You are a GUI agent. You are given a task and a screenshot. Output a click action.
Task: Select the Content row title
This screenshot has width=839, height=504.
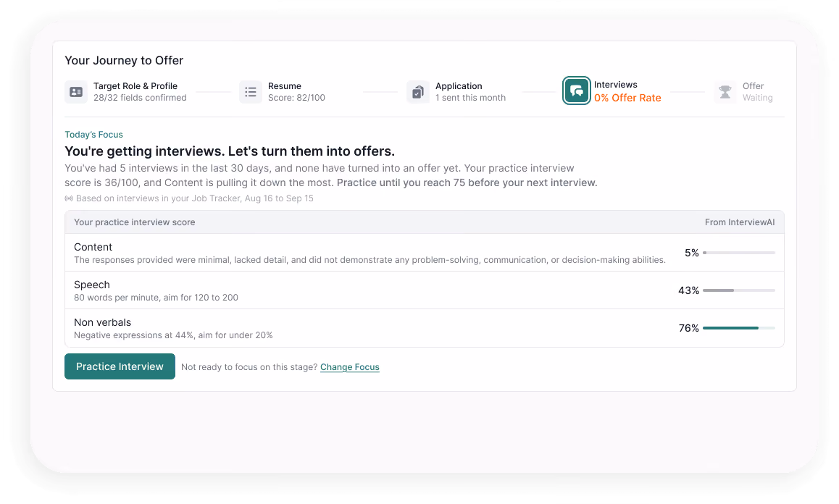point(93,247)
